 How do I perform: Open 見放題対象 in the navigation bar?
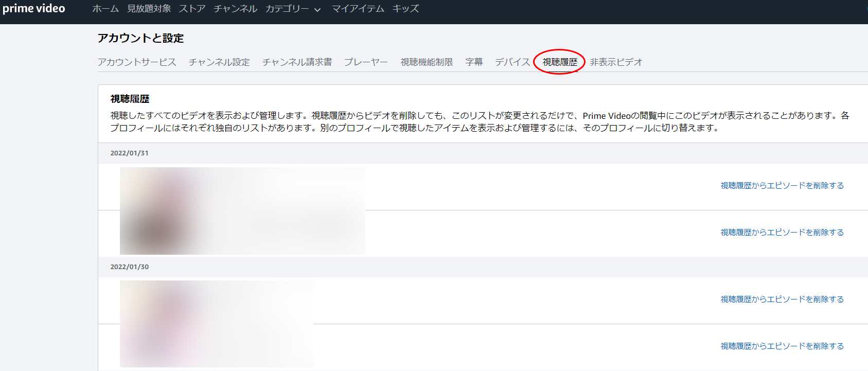pyautogui.click(x=149, y=9)
